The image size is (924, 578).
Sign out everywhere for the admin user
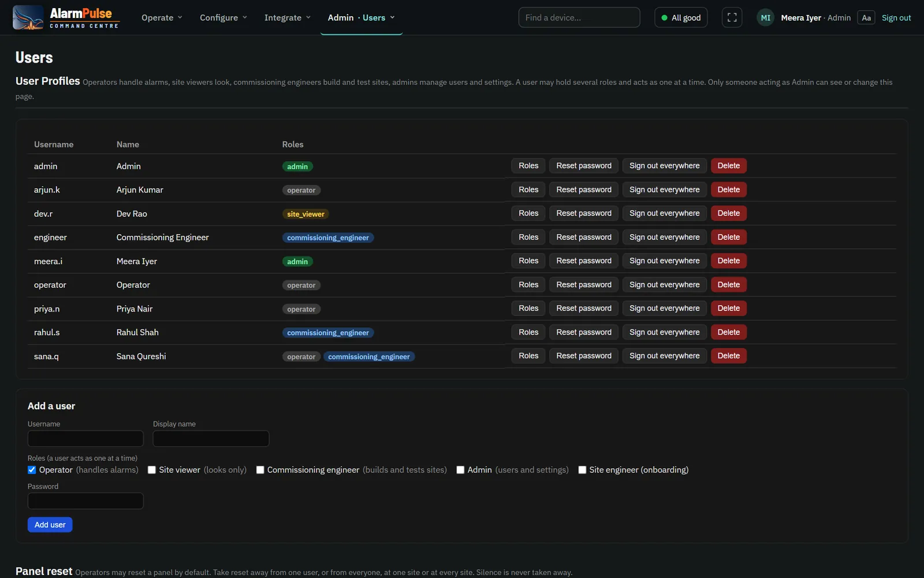[x=664, y=166]
